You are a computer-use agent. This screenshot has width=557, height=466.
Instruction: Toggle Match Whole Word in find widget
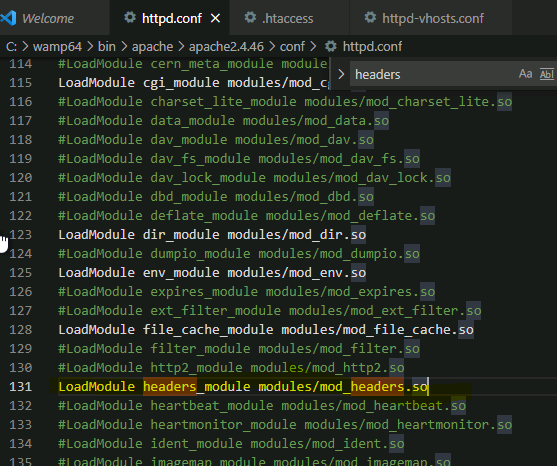(546, 74)
